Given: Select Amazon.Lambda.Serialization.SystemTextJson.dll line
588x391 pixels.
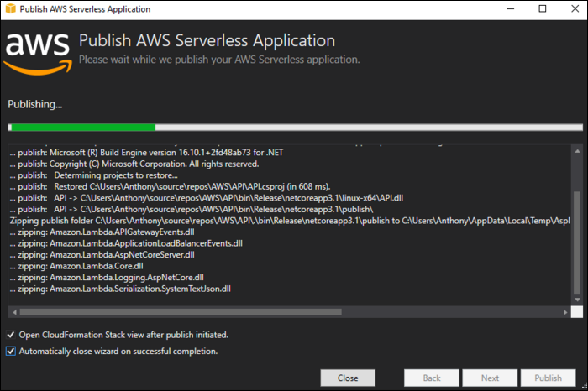Looking at the screenshot, I should tap(120, 289).
